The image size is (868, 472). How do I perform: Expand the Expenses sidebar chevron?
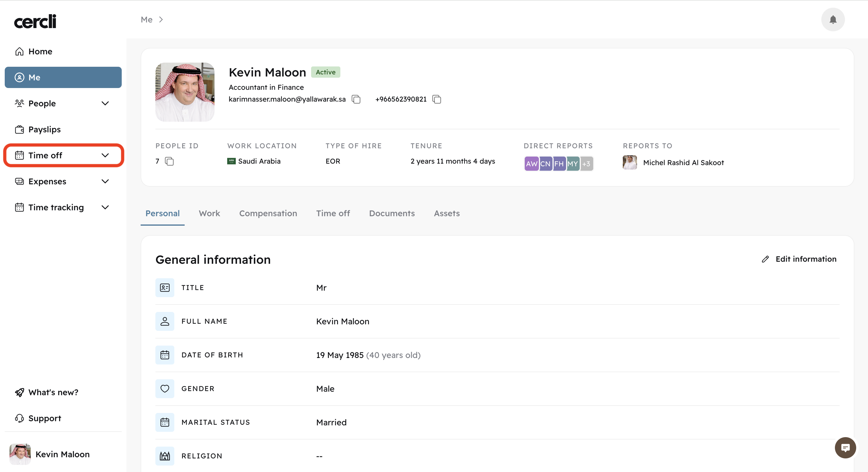pyautogui.click(x=105, y=181)
